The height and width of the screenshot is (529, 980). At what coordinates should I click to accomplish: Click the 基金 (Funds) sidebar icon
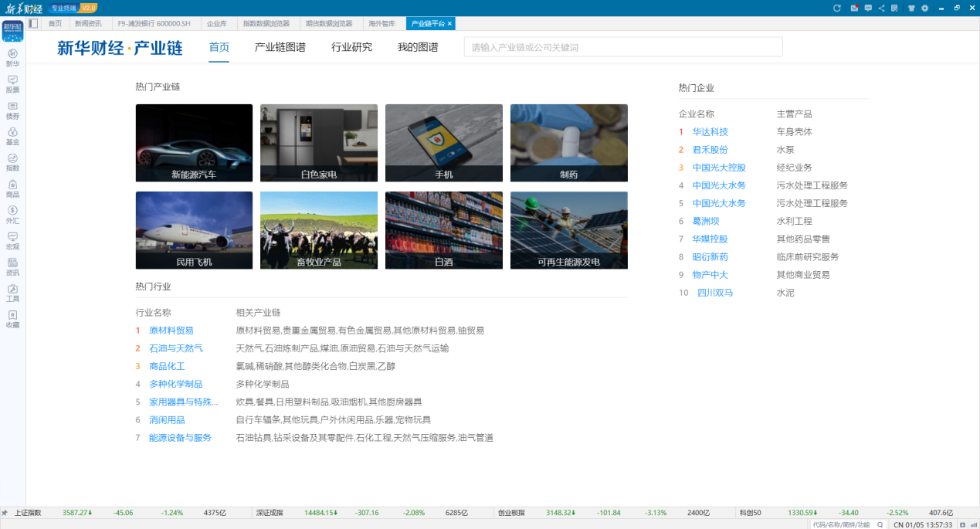[x=12, y=135]
